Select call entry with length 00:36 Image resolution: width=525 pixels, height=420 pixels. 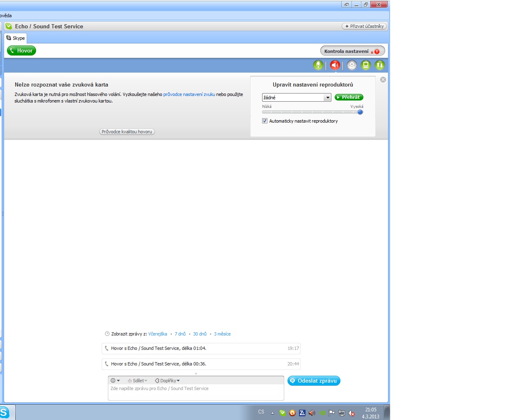201,364
